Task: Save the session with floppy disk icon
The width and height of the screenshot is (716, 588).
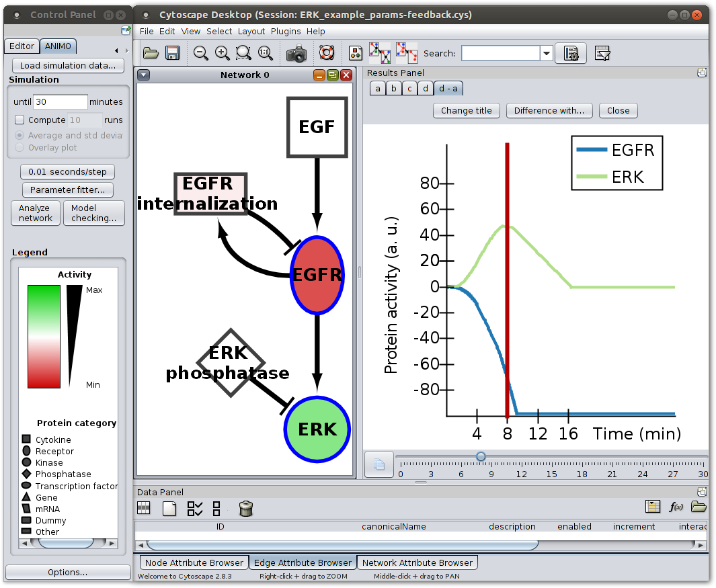Action: [173, 53]
